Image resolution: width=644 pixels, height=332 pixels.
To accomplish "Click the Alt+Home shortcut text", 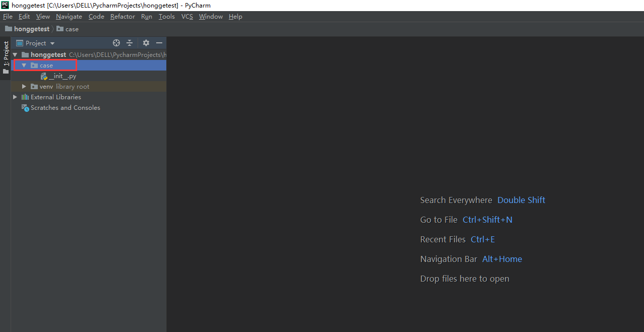I will pos(502,259).
